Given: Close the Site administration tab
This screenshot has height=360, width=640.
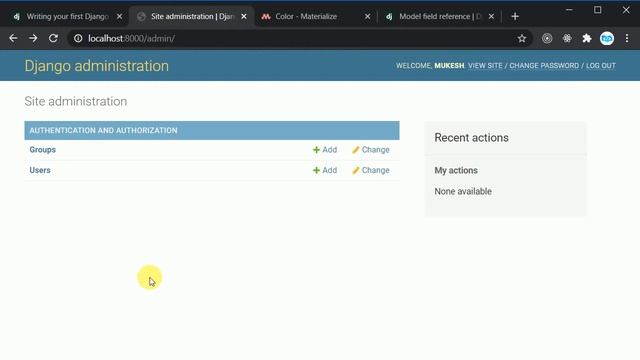Looking at the screenshot, I should [x=244, y=16].
